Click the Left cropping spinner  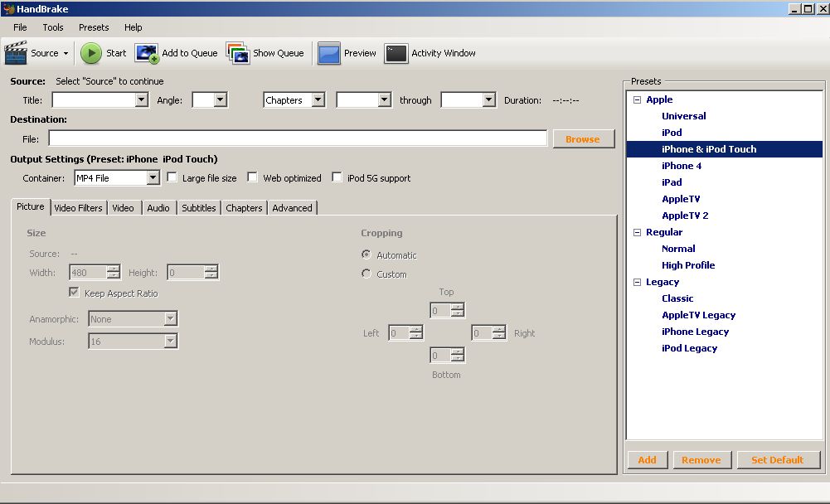coord(405,333)
